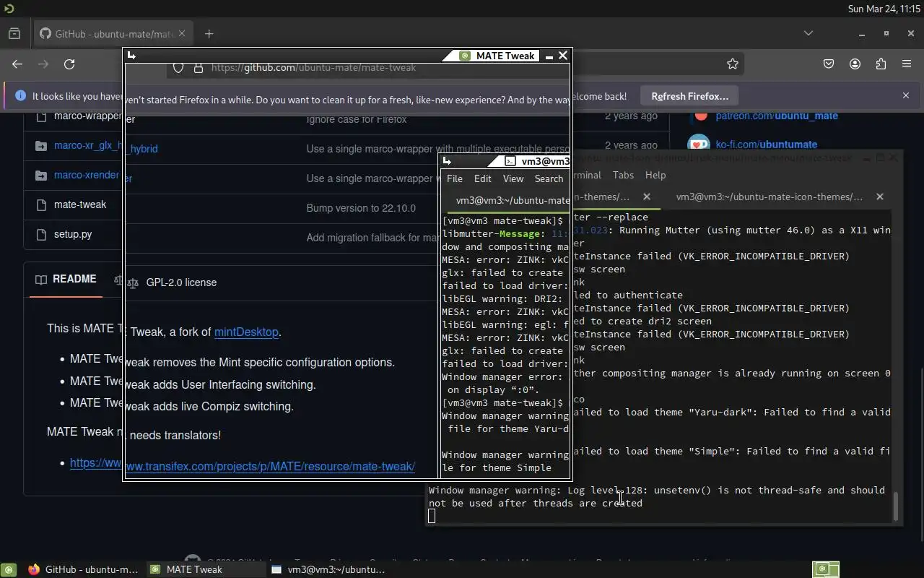Click the terminal window scrollbar
Viewport: 924px width, 578px height.
[896, 506]
